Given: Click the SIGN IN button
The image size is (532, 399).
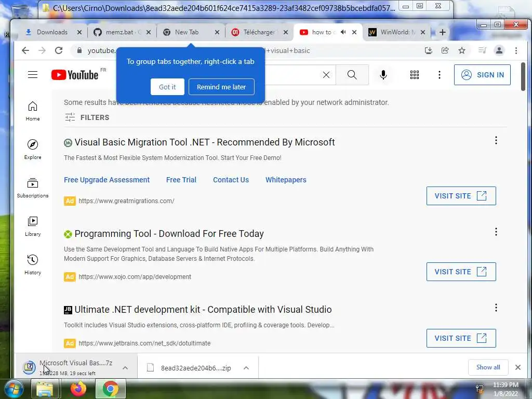Looking at the screenshot, I should coord(482,75).
